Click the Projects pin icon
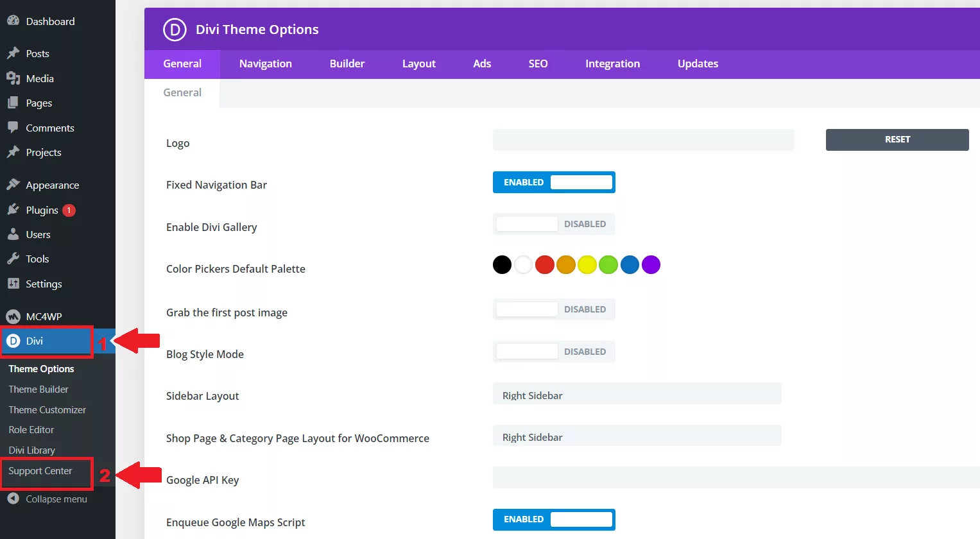980x539 pixels. click(13, 152)
